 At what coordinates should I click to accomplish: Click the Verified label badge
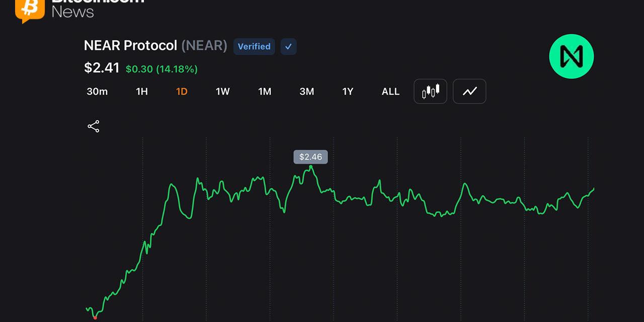(254, 46)
